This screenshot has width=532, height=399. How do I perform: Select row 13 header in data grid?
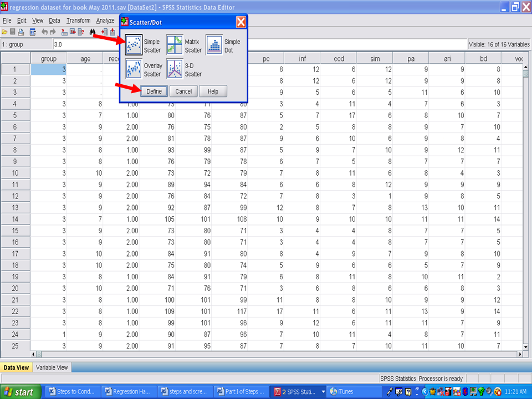[15, 207]
